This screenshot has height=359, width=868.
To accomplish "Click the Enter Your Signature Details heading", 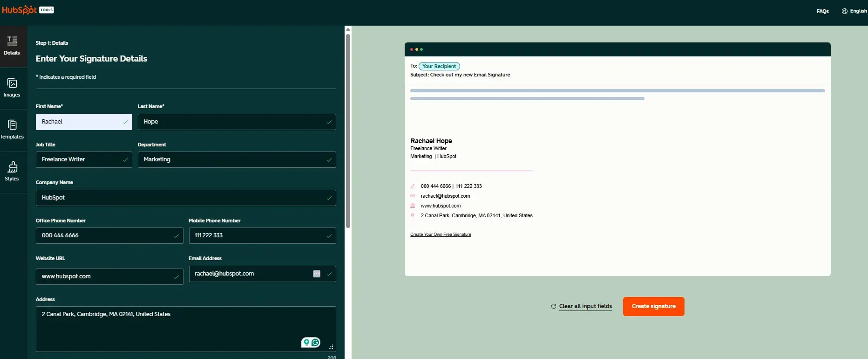I will pyautogui.click(x=91, y=59).
